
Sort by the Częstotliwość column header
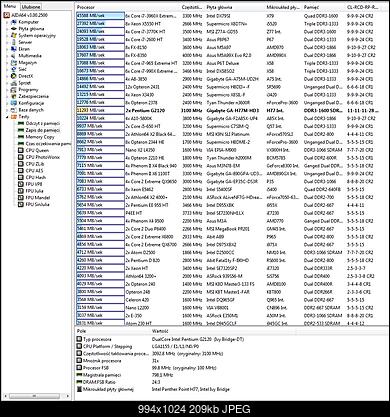point(192,7)
